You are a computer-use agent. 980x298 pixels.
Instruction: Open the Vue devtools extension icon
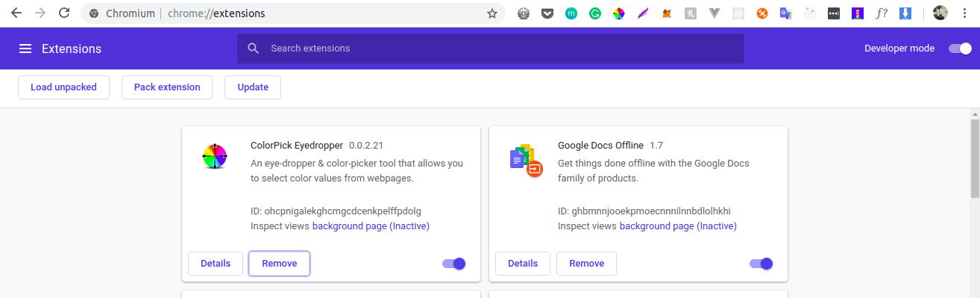point(714,13)
